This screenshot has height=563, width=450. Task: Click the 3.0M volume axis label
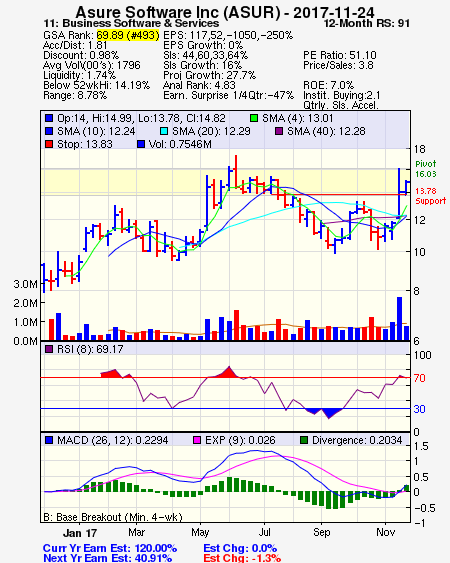pyautogui.click(x=25, y=284)
